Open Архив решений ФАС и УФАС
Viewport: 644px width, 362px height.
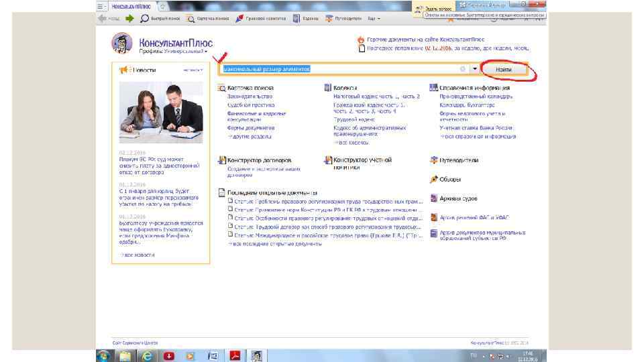tap(474, 217)
